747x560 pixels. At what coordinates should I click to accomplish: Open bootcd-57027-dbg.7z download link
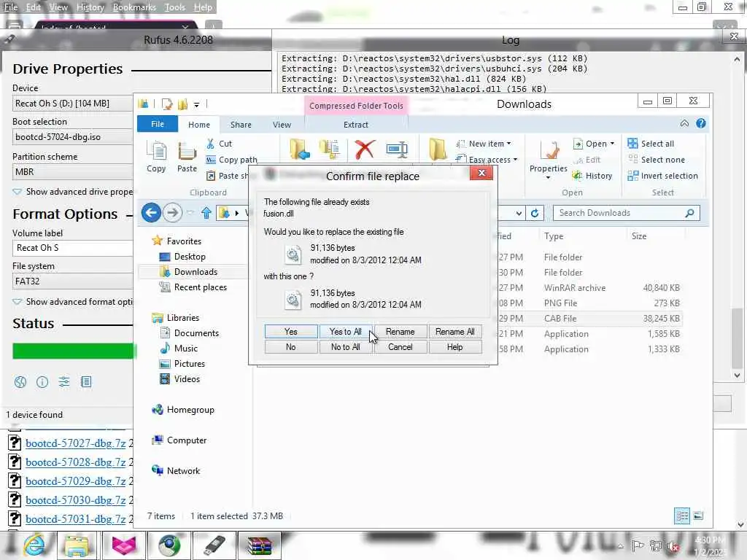coord(76,443)
